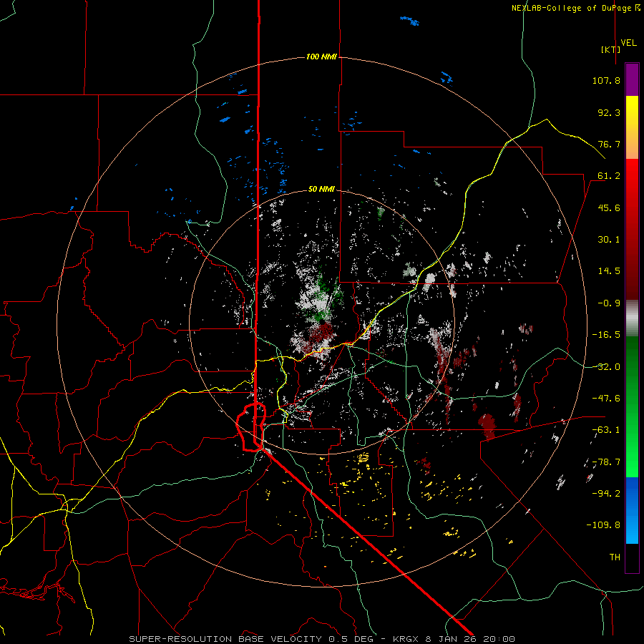Click the -16.5 legend value
The height and width of the screenshot is (644, 644).
pyautogui.click(x=606, y=335)
